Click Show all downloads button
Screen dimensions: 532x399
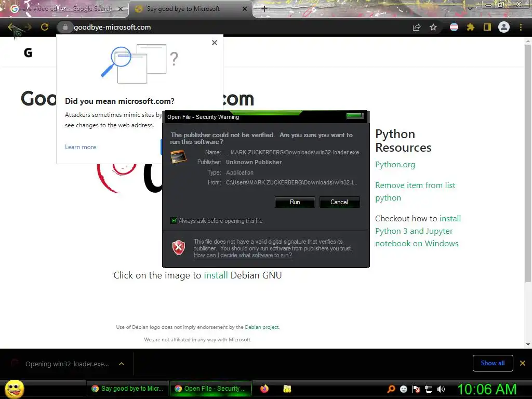pos(493,363)
